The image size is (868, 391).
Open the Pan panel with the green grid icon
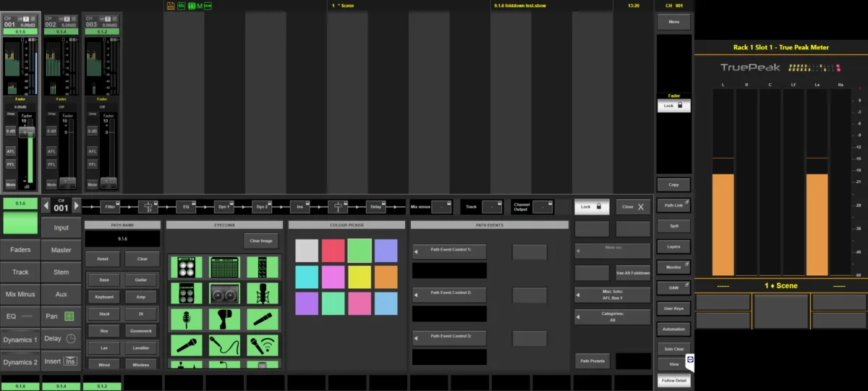[61, 316]
